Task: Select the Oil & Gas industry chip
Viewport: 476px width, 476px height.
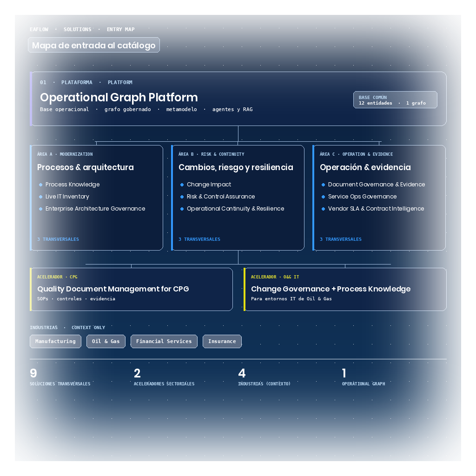Action: pyautogui.click(x=106, y=342)
